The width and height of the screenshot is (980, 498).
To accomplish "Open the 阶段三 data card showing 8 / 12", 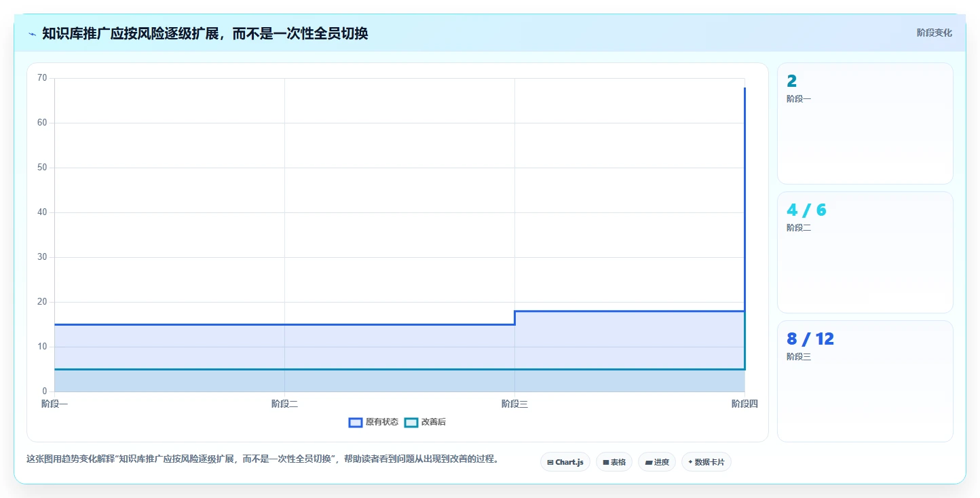I will (x=865, y=381).
